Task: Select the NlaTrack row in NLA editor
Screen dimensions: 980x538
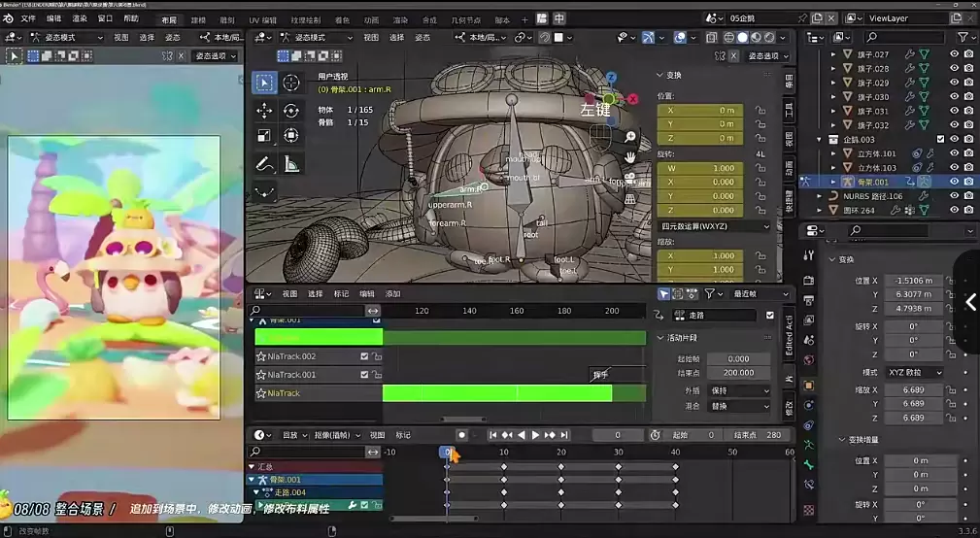Action: click(x=319, y=393)
